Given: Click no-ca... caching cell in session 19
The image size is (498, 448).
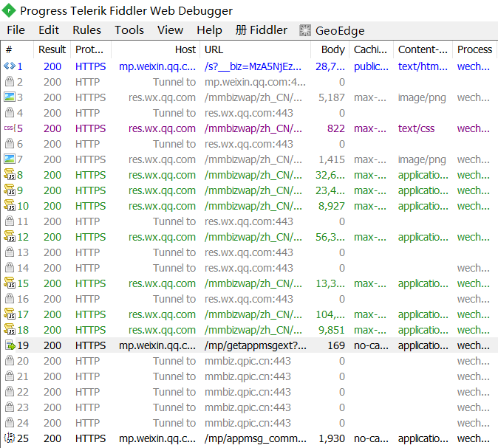Looking at the screenshot, I should [x=371, y=345].
